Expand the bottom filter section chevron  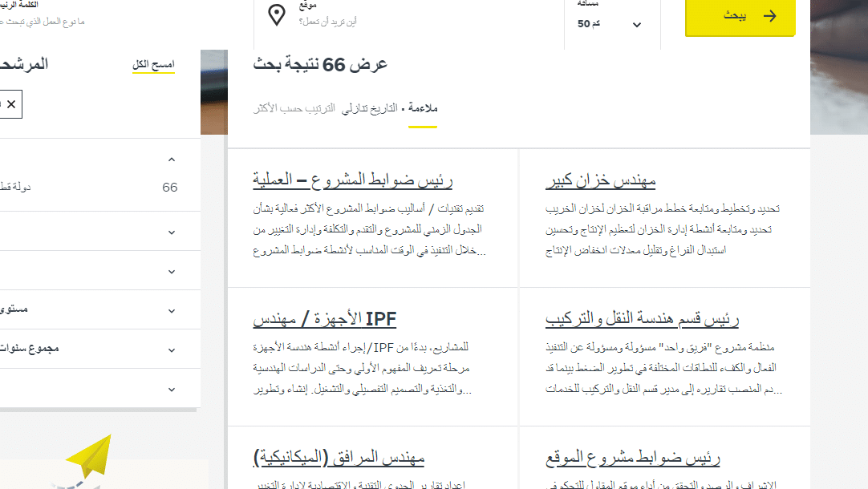(172, 390)
